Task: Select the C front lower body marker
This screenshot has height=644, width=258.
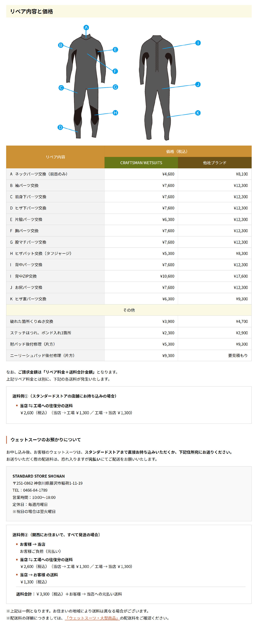Action: (61, 88)
